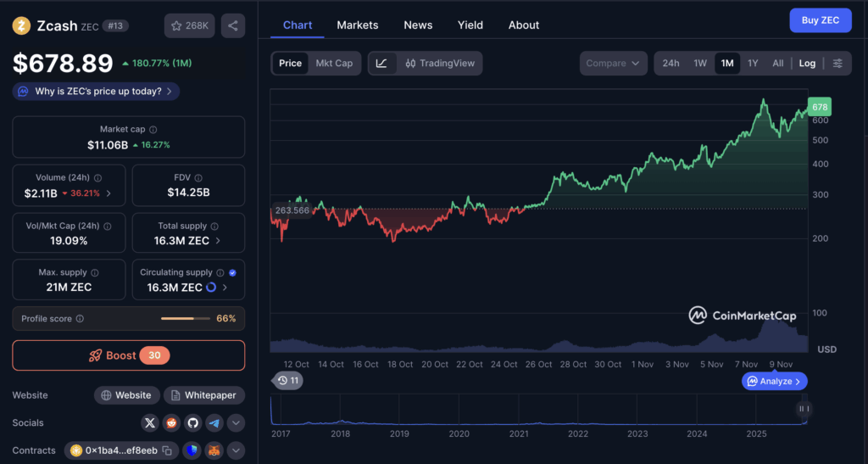This screenshot has width=868, height=464.
Task: Click the Analyze button
Action: (x=775, y=381)
